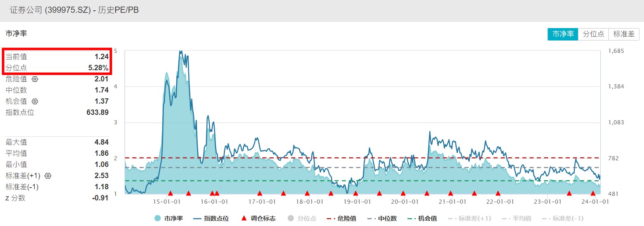Click the 危险值 value 2.01

[x=102, y=79]
